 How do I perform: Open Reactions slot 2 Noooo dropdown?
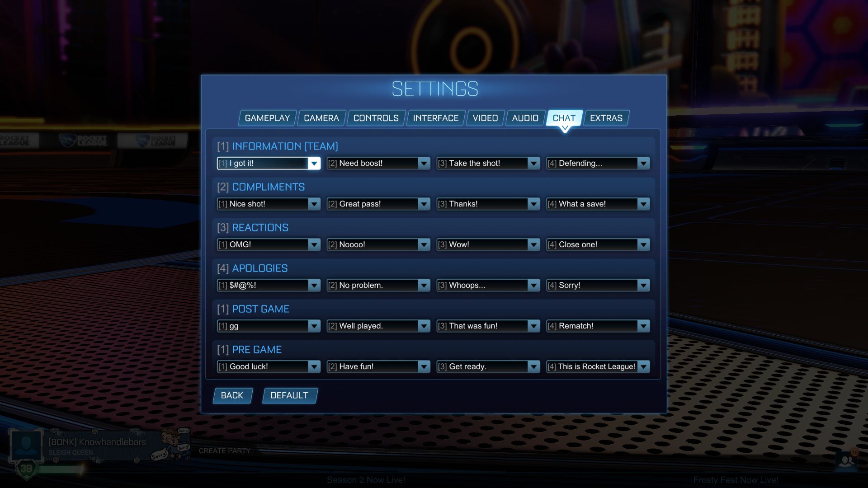pos(423,244)
